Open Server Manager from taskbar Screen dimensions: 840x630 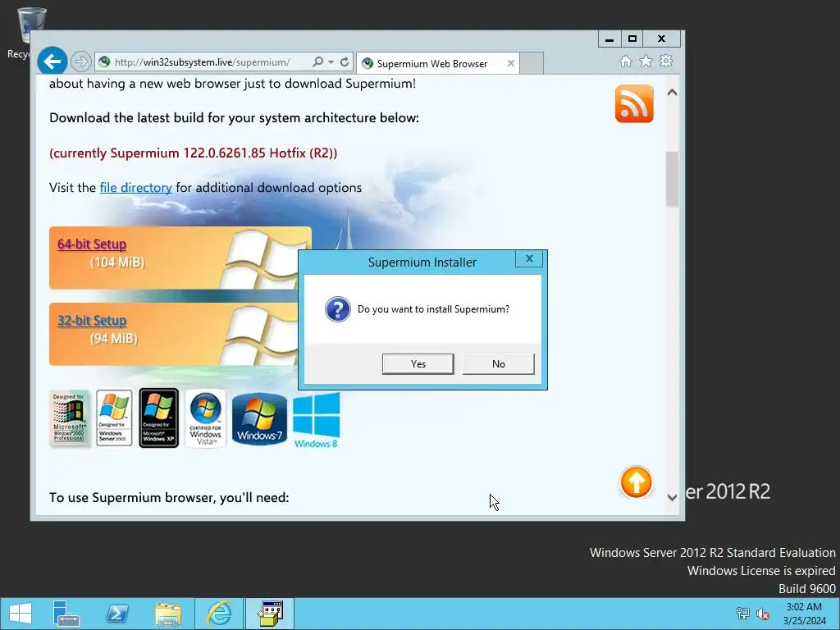pos(66,614)
